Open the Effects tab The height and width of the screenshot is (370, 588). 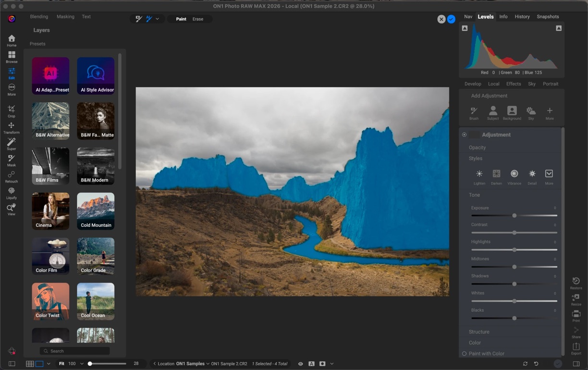point(514,84)
